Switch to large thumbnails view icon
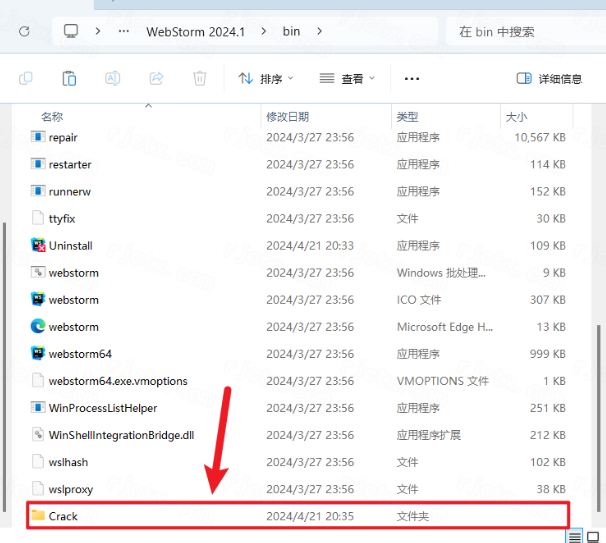The width and height of the screenshot is (606, 543). [x=593, y=537]
